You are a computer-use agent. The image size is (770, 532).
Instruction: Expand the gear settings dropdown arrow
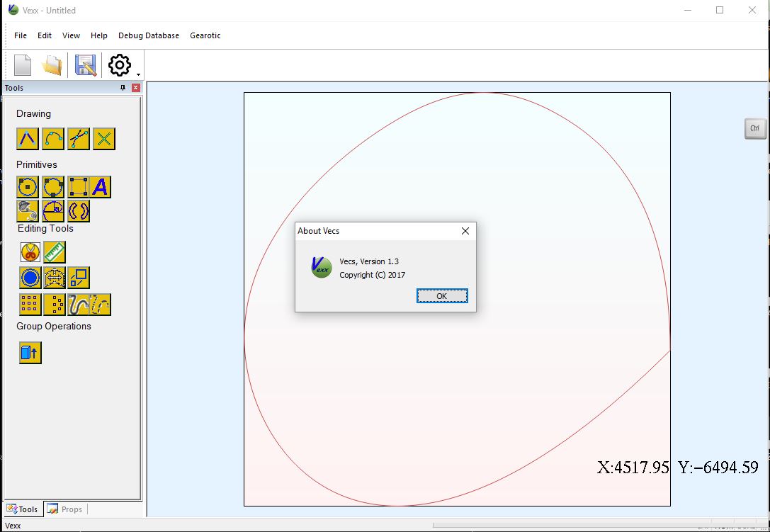click(138, 74)
